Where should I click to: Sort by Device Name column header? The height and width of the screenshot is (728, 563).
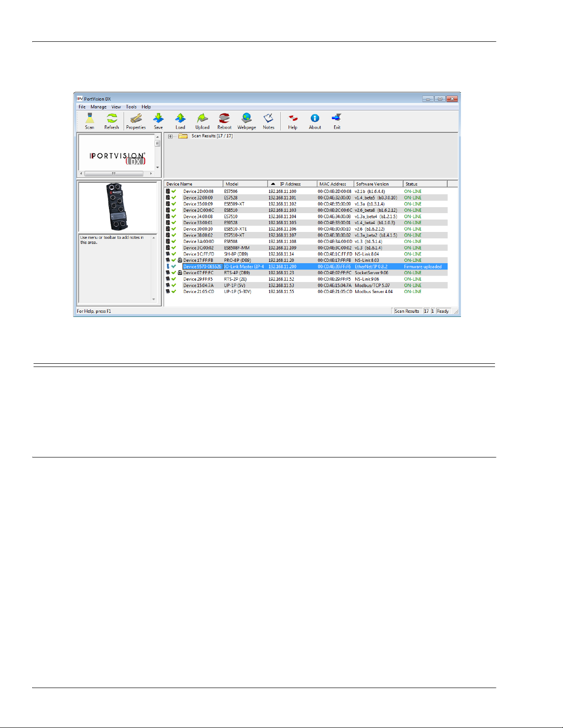click(x=193, y=184)
